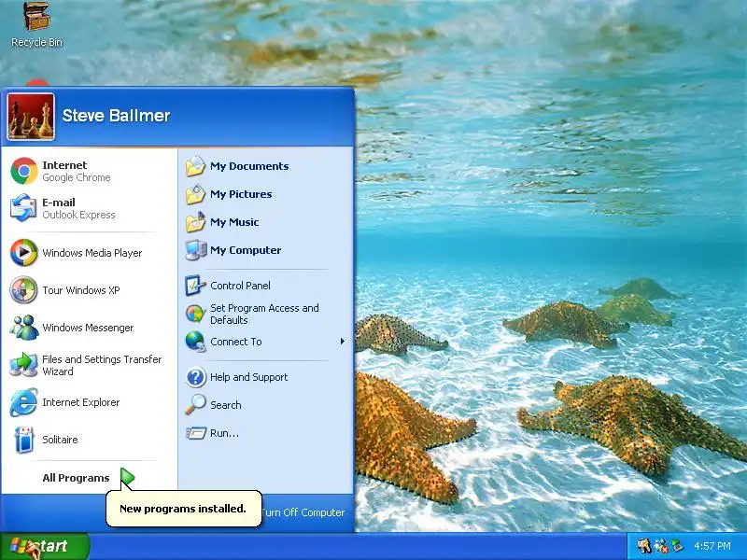Click the Search magnifying glass icon
The width and height of the screenshot is (747, 560).
[195, 405]
